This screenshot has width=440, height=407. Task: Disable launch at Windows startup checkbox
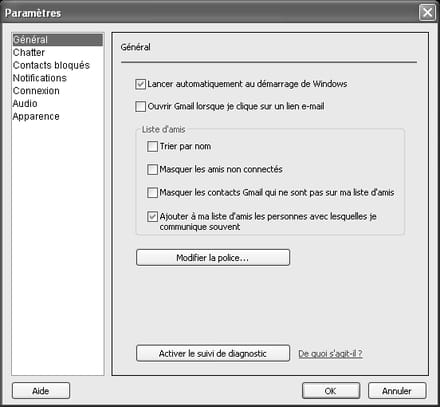pos(140,84)
